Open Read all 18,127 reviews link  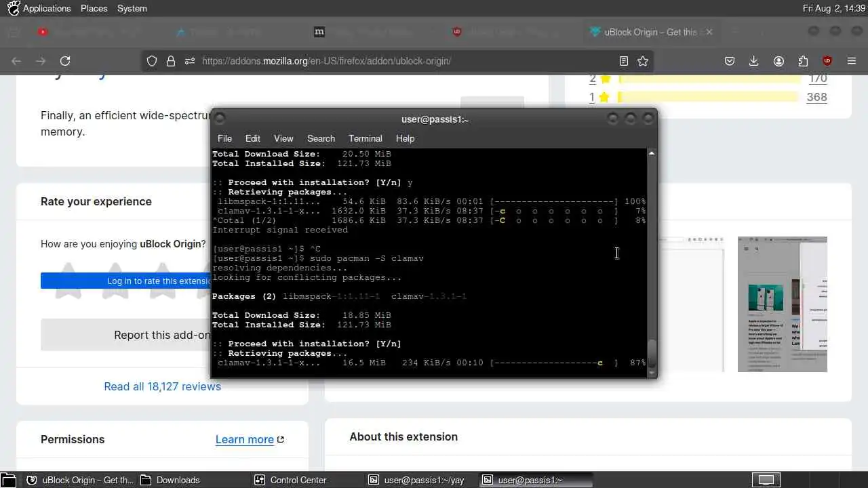tap(162, 386)
